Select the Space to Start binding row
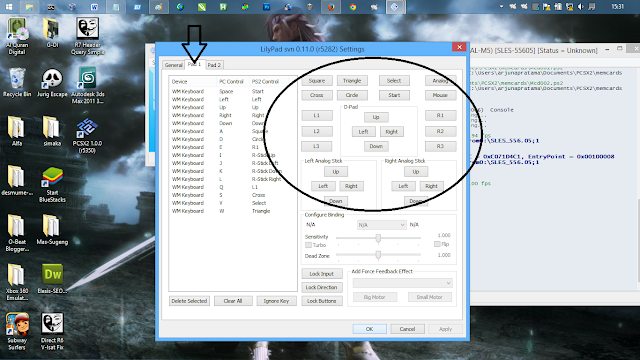This screenshot has height=360, width=640. pos(233,91)
